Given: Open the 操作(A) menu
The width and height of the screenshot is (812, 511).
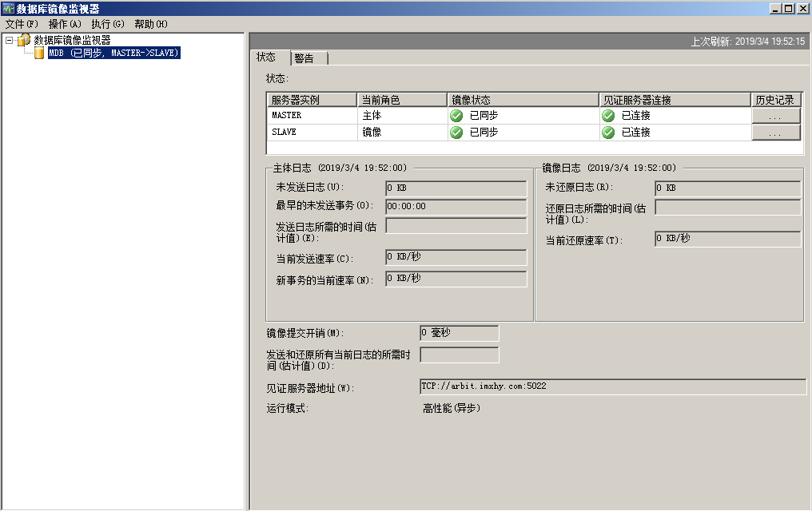Looking at the screenshot, I should pos(65,24).
